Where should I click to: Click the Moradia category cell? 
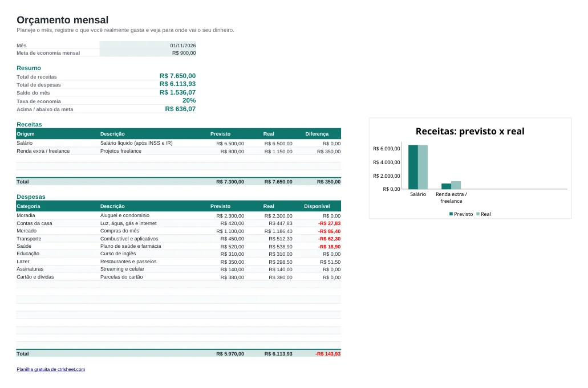[26, 215]
